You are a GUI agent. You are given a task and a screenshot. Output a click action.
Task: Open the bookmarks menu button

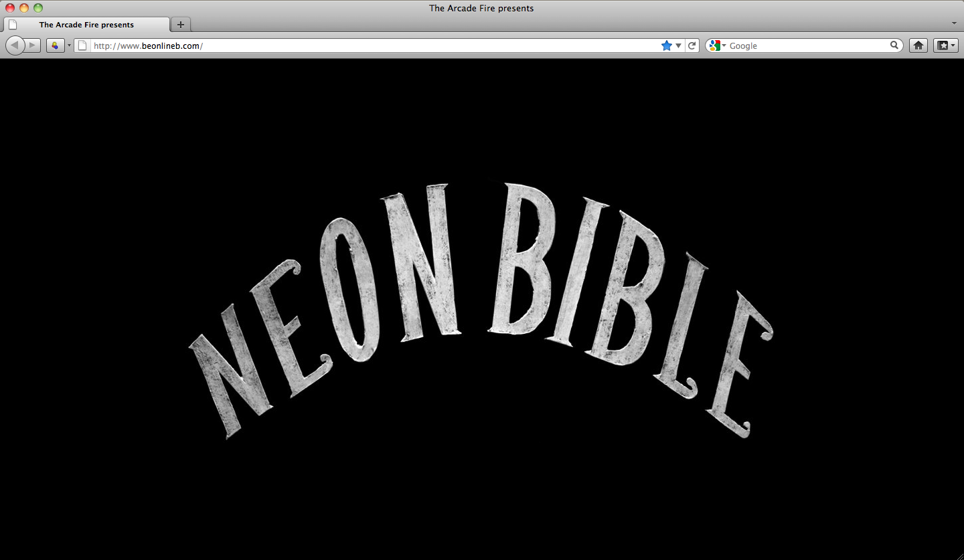pyautogui.click(x=946, y=45)
